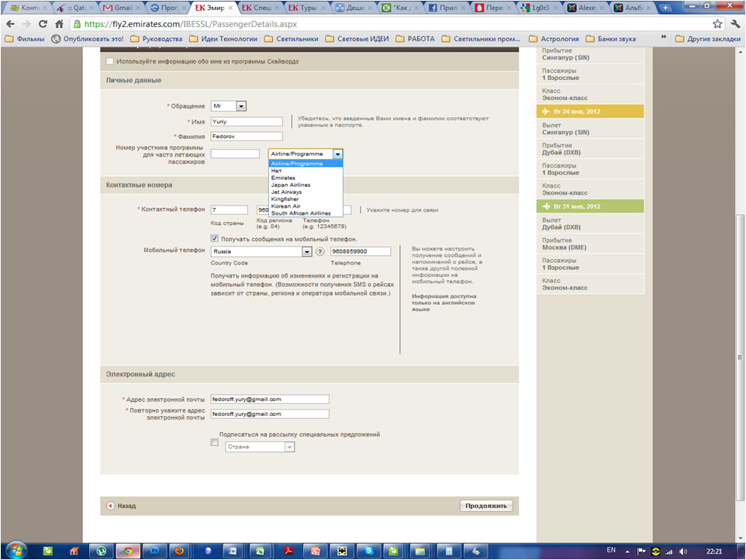Click the red back arrow icon beside Назад
The width and height of the screenshot is (746, 560).
click(110, 506)
